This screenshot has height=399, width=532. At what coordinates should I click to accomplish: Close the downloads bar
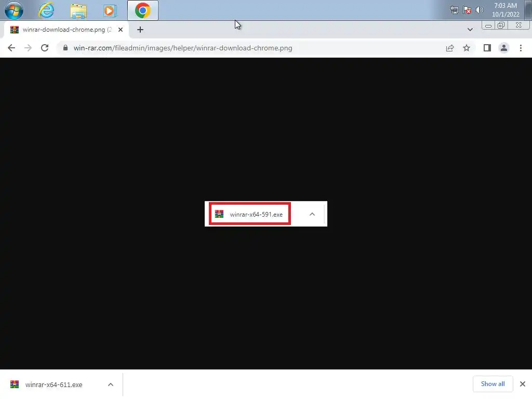point(523,384)
